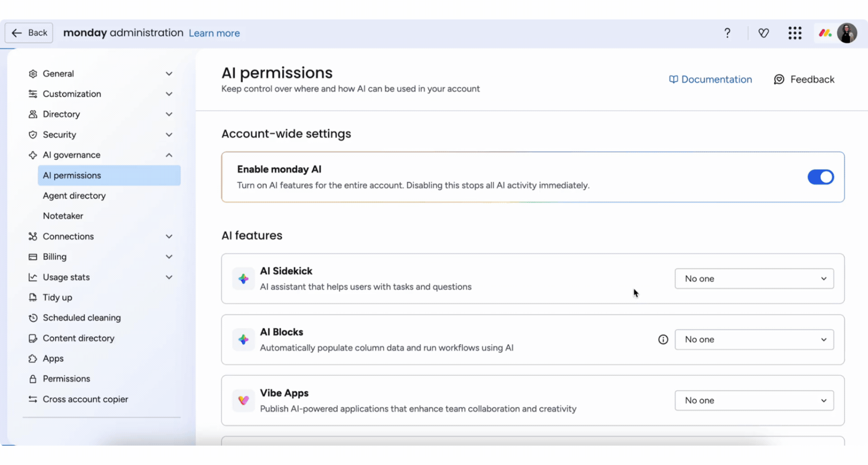Screen dimensions: 868x465
Task: Open Apps in the sidebar
Action: [x=53, y=359]
